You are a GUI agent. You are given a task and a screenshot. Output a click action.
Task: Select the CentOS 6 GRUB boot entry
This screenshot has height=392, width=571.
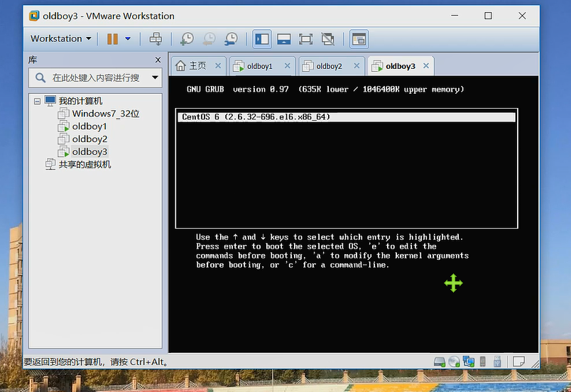(347, 117)
